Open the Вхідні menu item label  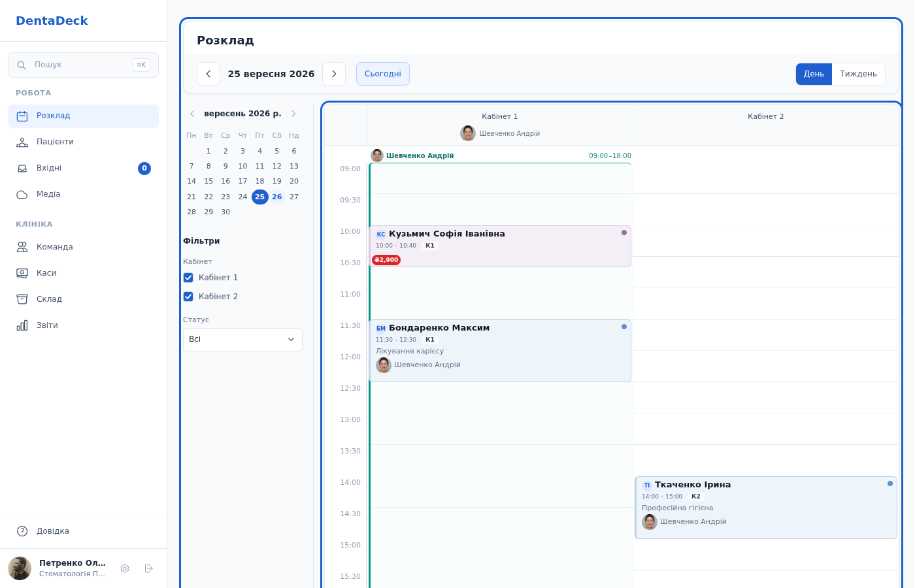click(x=49, y=168)
